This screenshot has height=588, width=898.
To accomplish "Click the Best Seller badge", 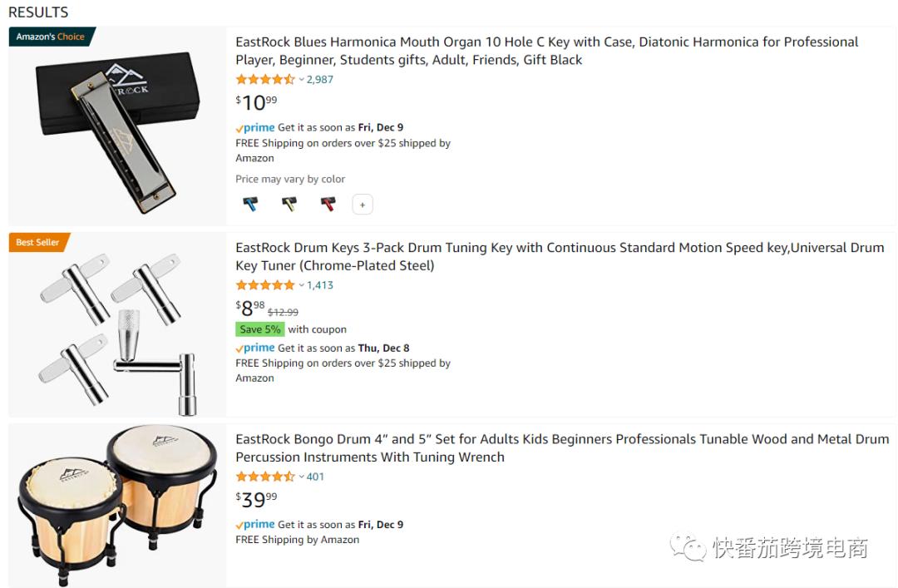I will coord(38,242).
